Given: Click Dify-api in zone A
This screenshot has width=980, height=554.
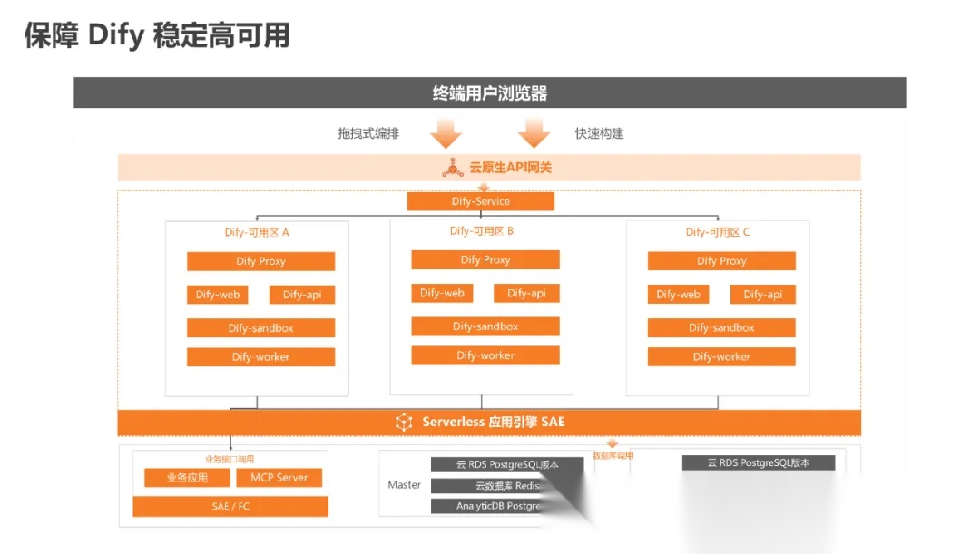Looking at the screenshot, I should coord(302,295).
